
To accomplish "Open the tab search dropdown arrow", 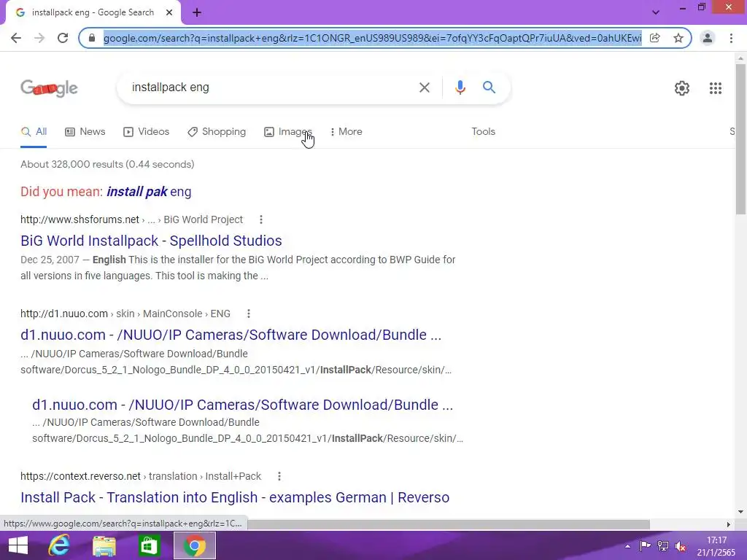I will coord(656,12).
